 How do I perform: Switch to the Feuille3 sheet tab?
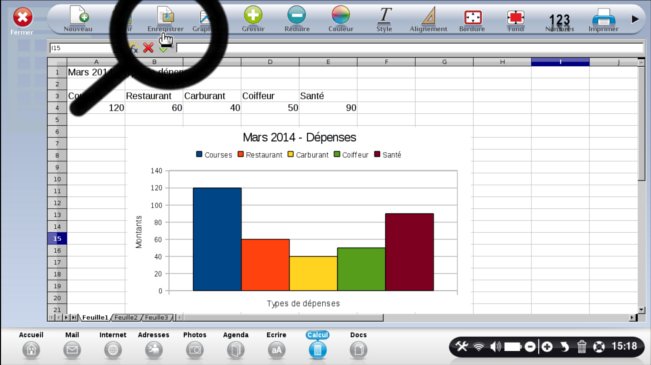tap(157, 317)
